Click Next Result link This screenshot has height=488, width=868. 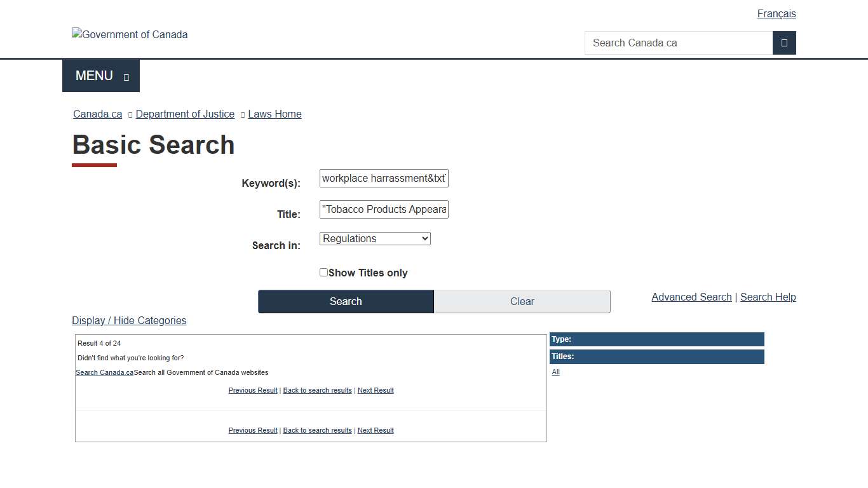pos(376,390)
